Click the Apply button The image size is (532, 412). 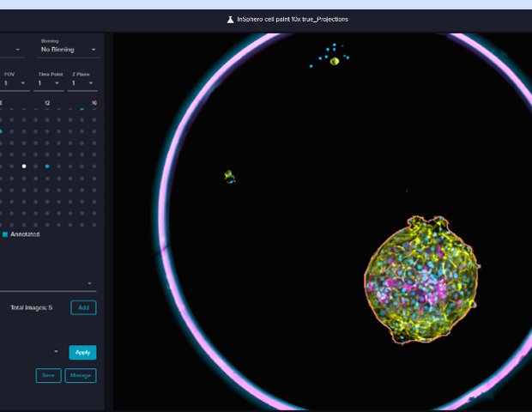tap(82, 352)
